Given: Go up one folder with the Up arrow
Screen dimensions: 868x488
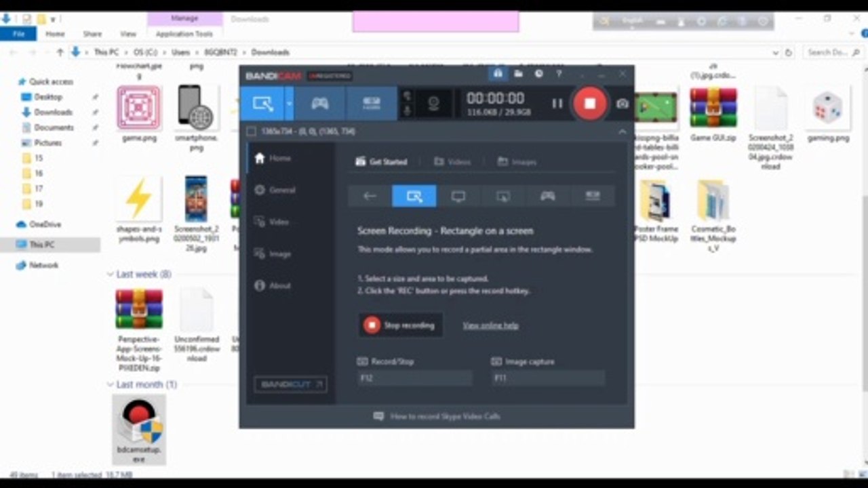Looking at the screenshot, I should click(x=60, y=52).
